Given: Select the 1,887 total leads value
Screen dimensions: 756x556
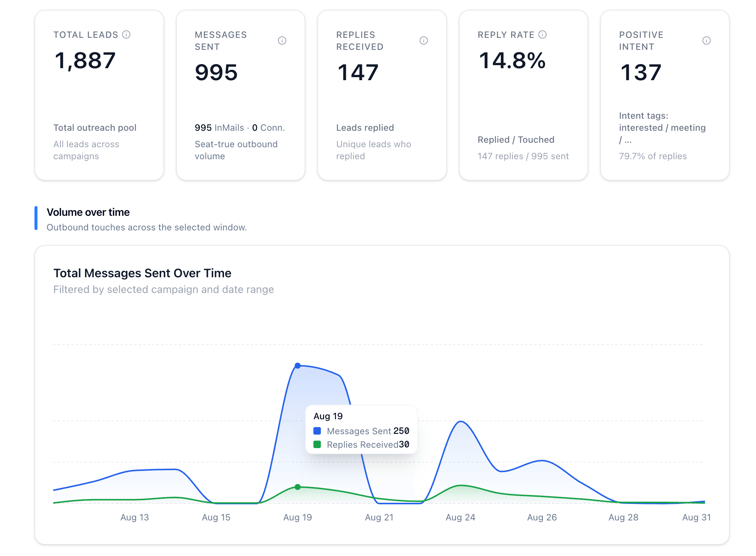Looking at the screenshot, I should coord(85,60).
